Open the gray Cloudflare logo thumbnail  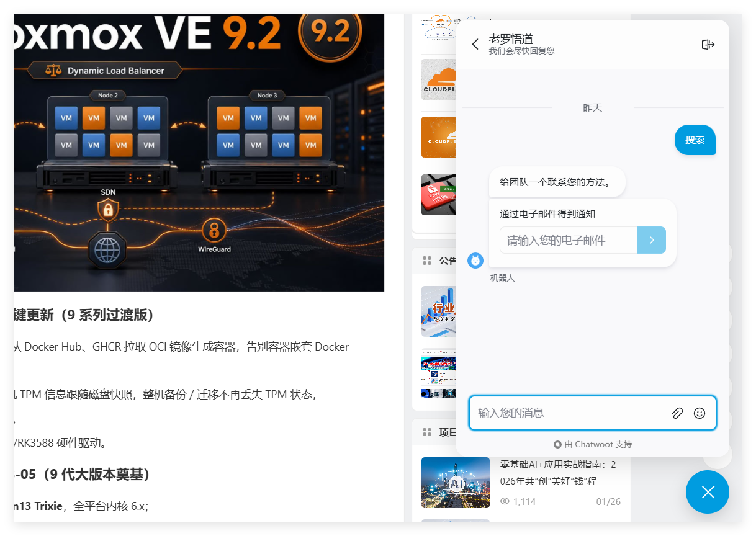(x=439, y=79)
